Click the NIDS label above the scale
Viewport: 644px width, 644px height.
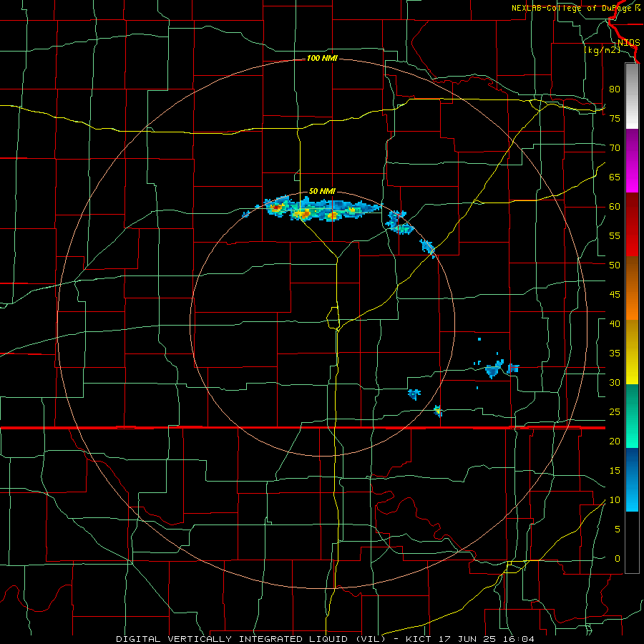coord(628,43)
